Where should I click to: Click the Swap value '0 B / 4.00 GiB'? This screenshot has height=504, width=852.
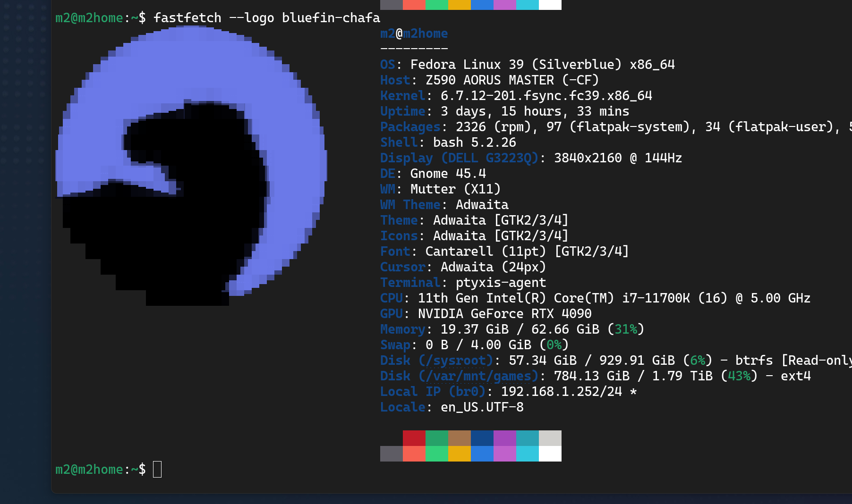(x=478, y=345)
